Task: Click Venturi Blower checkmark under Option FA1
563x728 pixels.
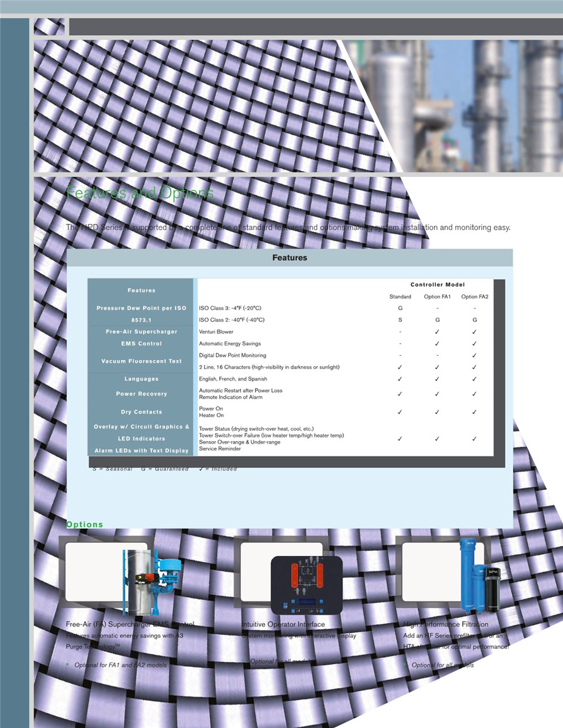Action: [437, 332]
